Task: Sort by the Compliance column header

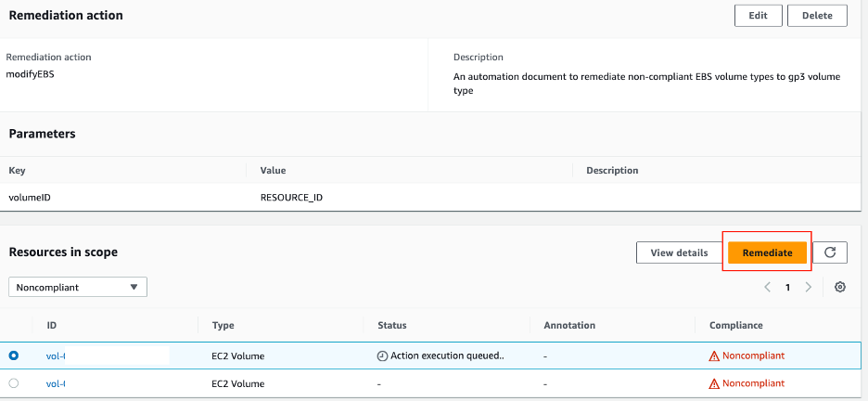Action: (x=736, y=326)
